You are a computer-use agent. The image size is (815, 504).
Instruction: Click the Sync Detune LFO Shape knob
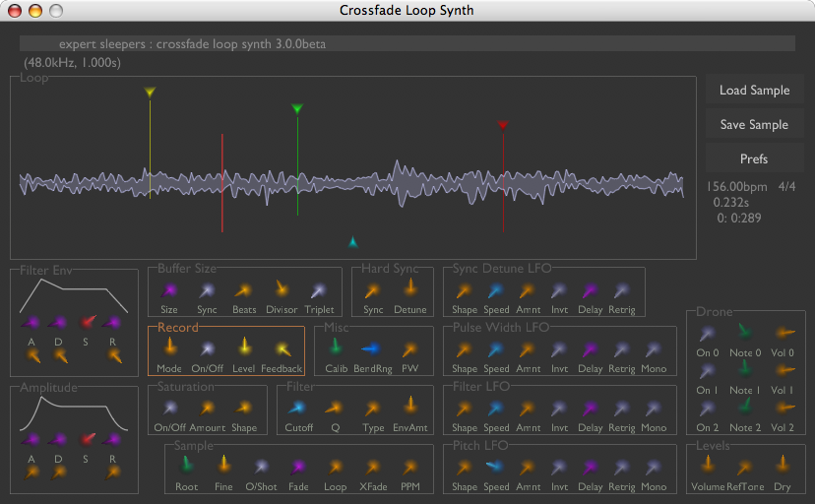point(464,290)
